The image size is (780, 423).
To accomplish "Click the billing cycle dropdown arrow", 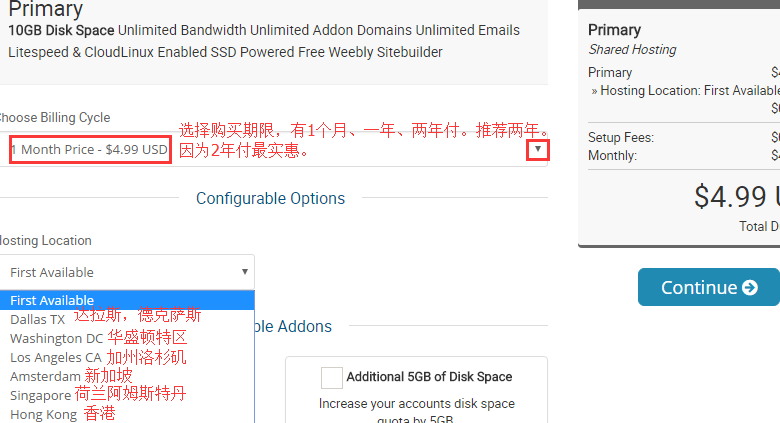I will (x=538, y=150).
